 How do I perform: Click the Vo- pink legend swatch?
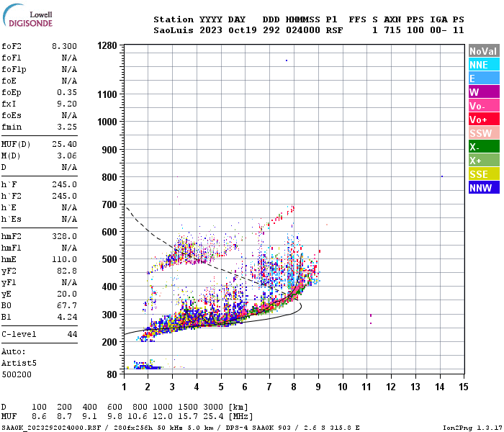[x=484, y=106]
